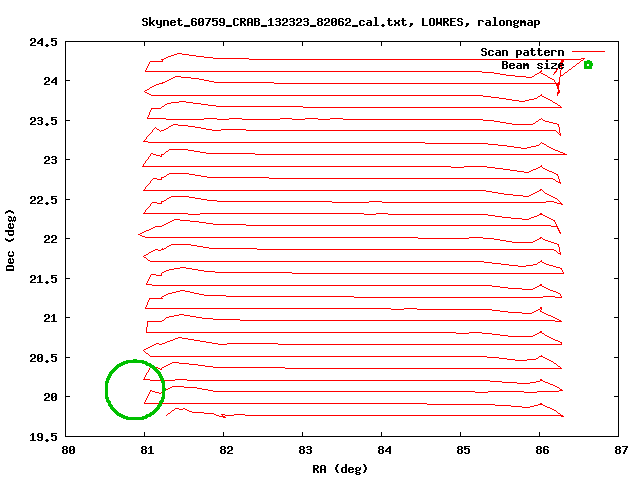
Task: Click the 'RA (deg)' x-axis label
Action: point(340,469)
